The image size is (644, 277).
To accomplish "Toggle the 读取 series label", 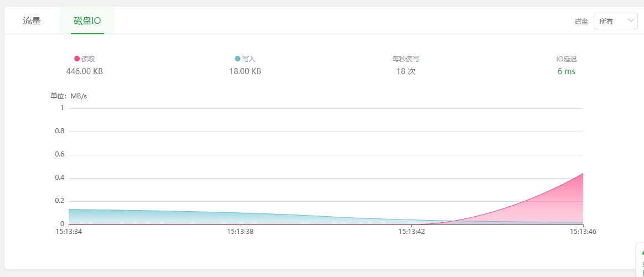I will (x=88, y=59).
